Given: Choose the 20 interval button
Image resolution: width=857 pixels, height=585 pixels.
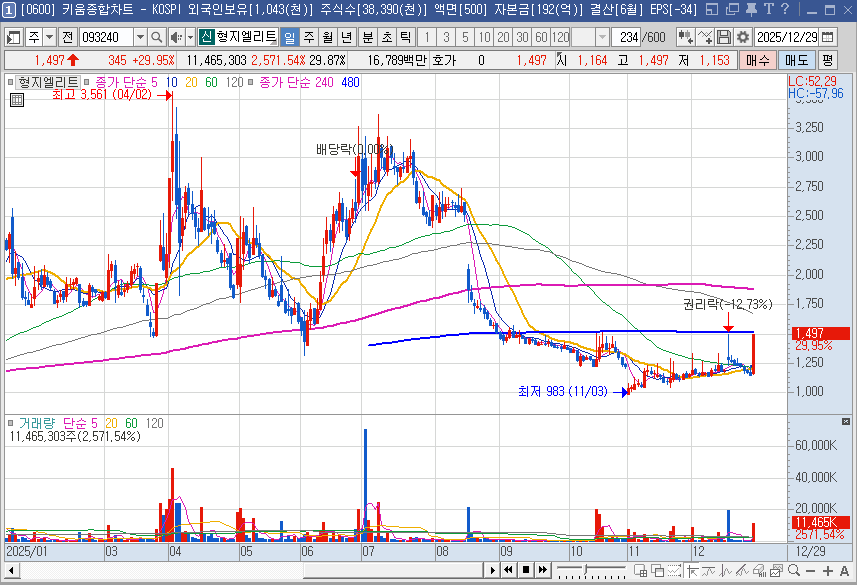Looking at the screenshot, I should tap(503, 37).
